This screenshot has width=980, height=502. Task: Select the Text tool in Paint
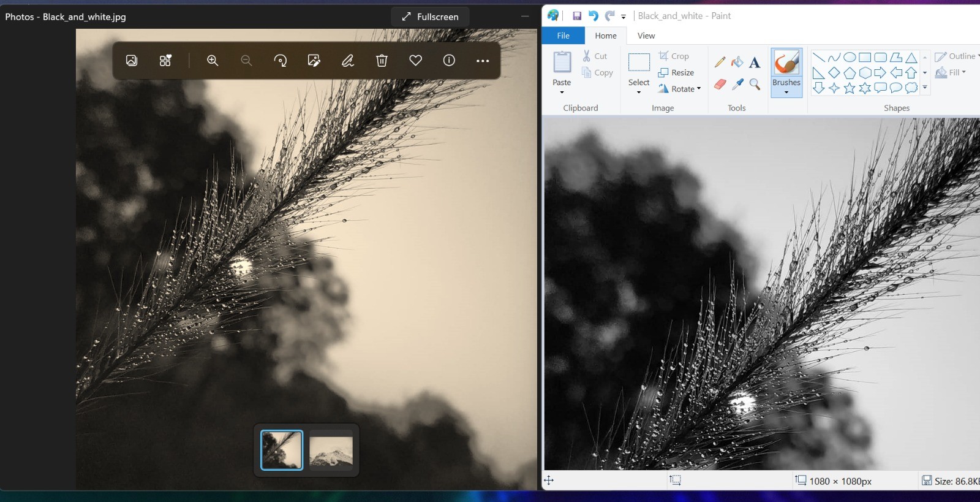[755, 62]
